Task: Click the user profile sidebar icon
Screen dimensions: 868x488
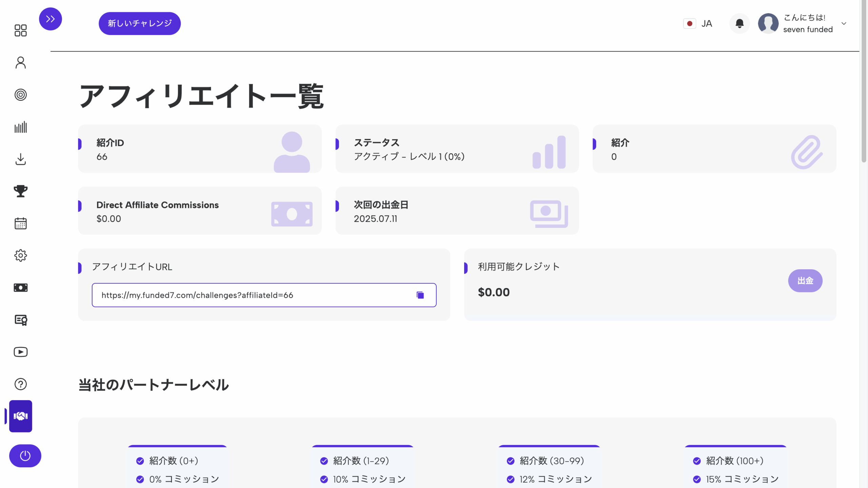Action: coord(21,63)
